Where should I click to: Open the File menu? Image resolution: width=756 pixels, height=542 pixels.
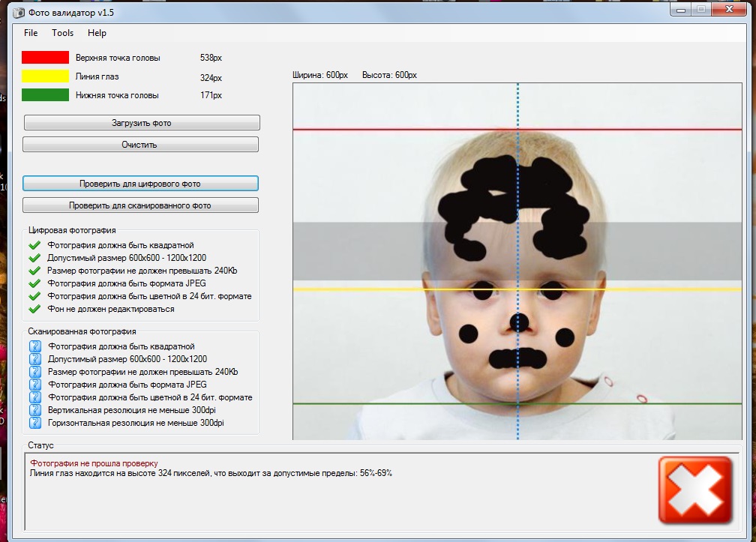tap(31, 33)
